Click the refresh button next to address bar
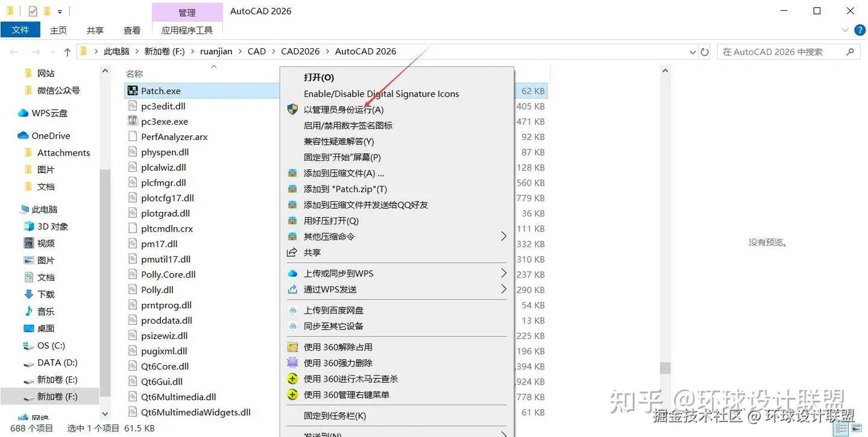This screenshot has width=868, height=437. (705, 52)
